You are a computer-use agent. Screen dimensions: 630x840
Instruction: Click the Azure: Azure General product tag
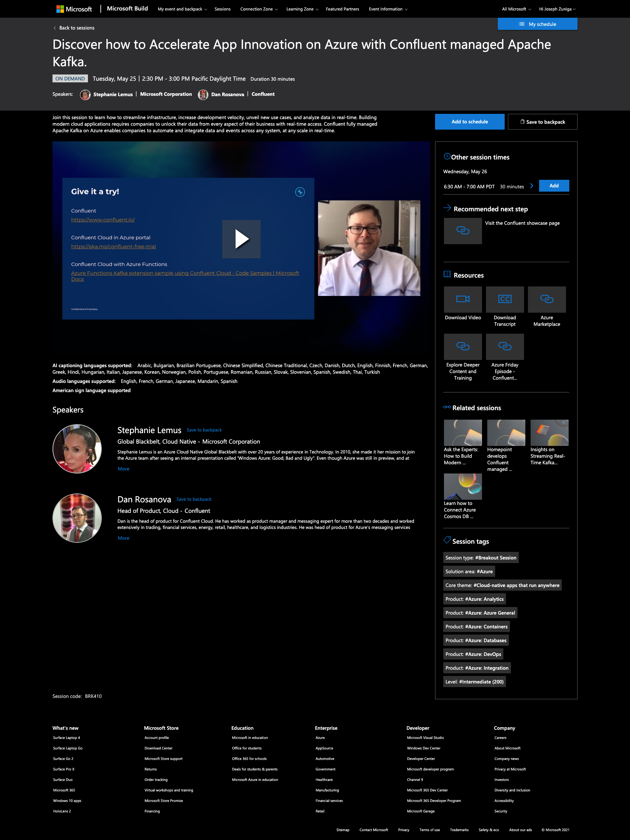tap(480, 613)
